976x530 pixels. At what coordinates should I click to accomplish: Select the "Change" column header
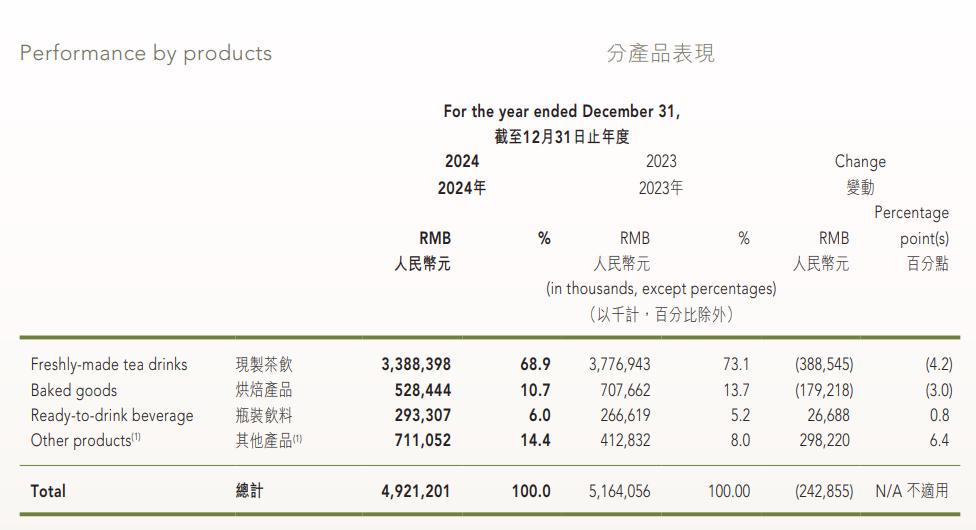(860, 161)
